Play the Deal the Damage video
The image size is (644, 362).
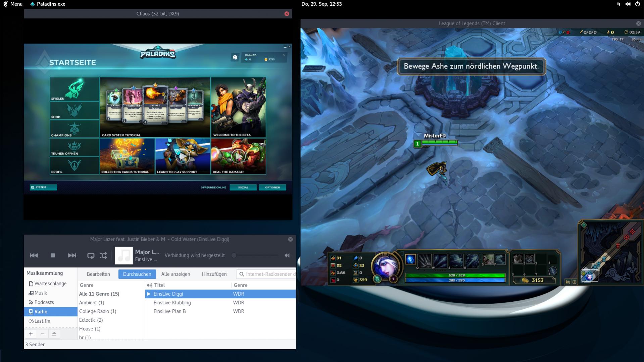pyautogui.click(x=238, y=156)
